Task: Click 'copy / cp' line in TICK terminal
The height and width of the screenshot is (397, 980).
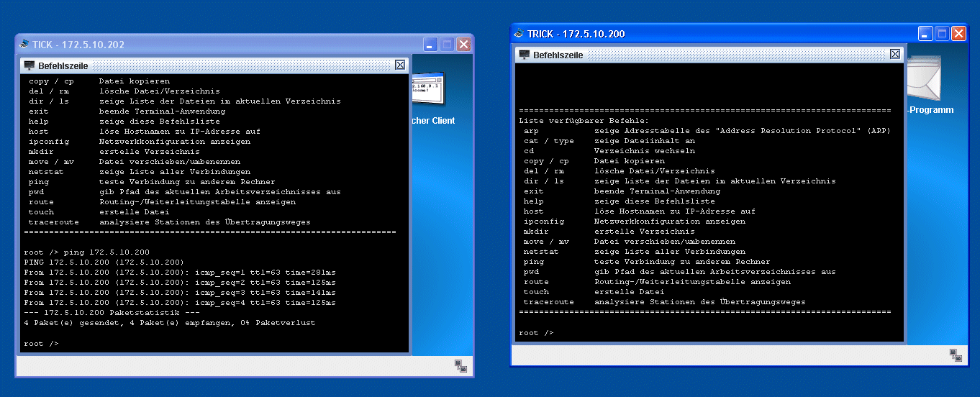Action: click(99, 81)
